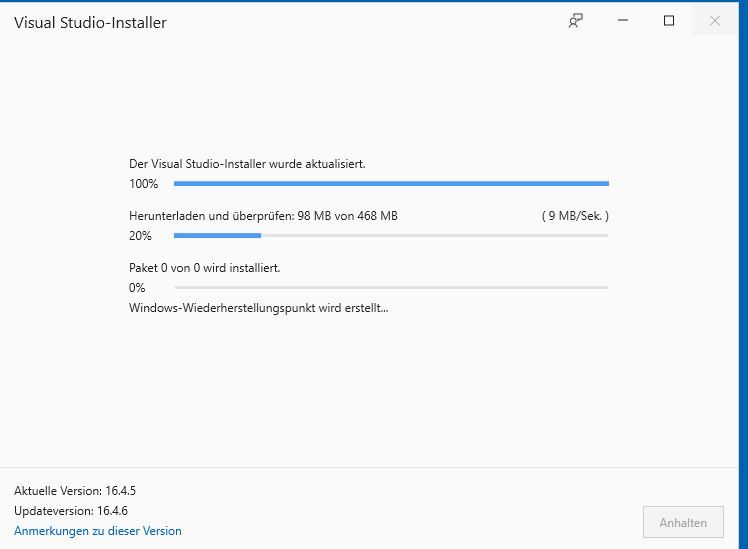Click the "Visual Studio-Installer" window title
This screenshot has height=549, width=748.
click(x=90, y=22)
